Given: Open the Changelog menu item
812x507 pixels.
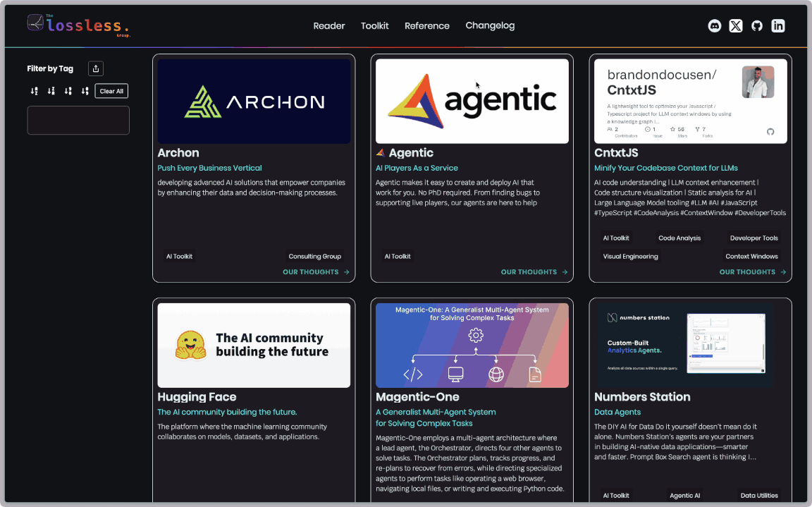Looking at the screenshot, I should (x=490, y=25).
